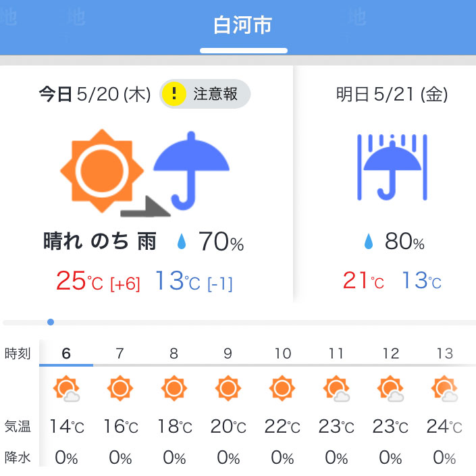The image size is (476, 476).
Task: Click the raindrop icon beside 70%
Action: point(182,242)
